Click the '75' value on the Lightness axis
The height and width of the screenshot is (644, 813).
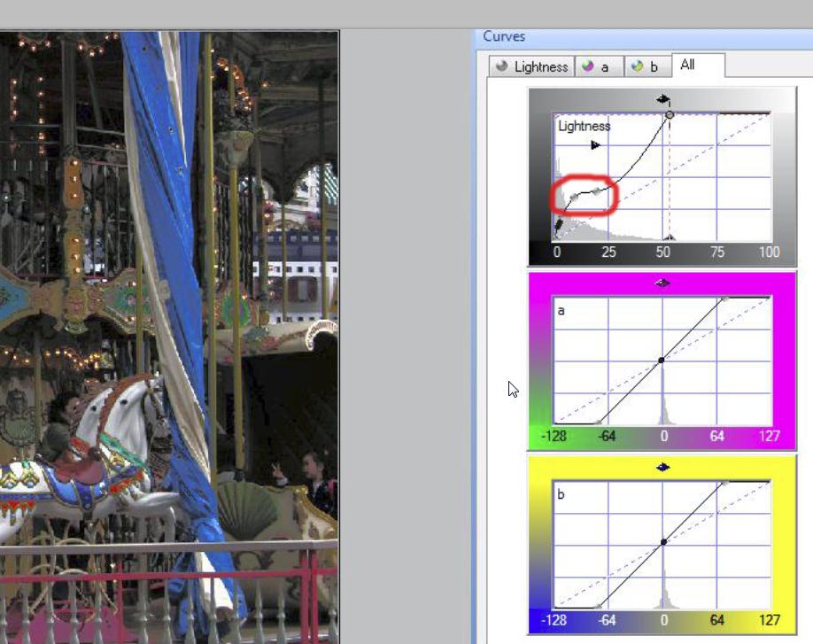[x=717, y=252]
